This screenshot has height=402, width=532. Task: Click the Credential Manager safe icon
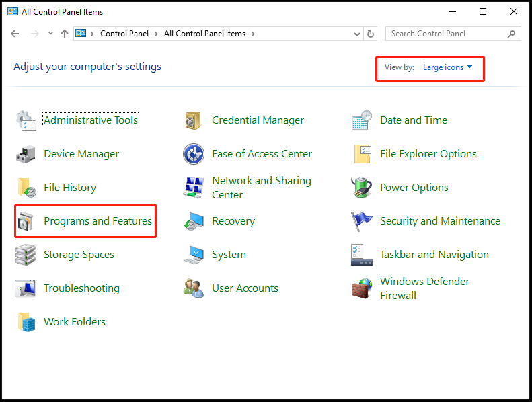pos(194,120)
